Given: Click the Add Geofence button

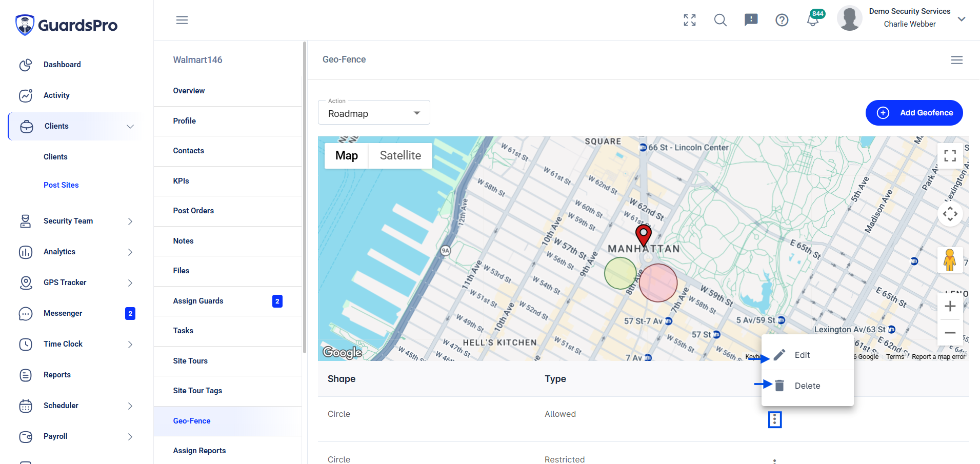Looking at the screenshot, I should pos(914,113).
